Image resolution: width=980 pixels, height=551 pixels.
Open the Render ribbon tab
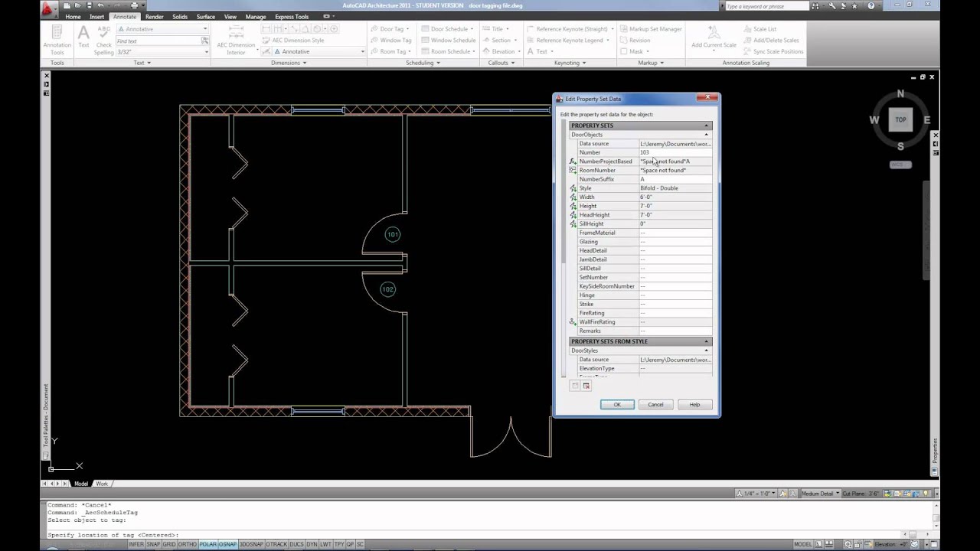(155, 17)
